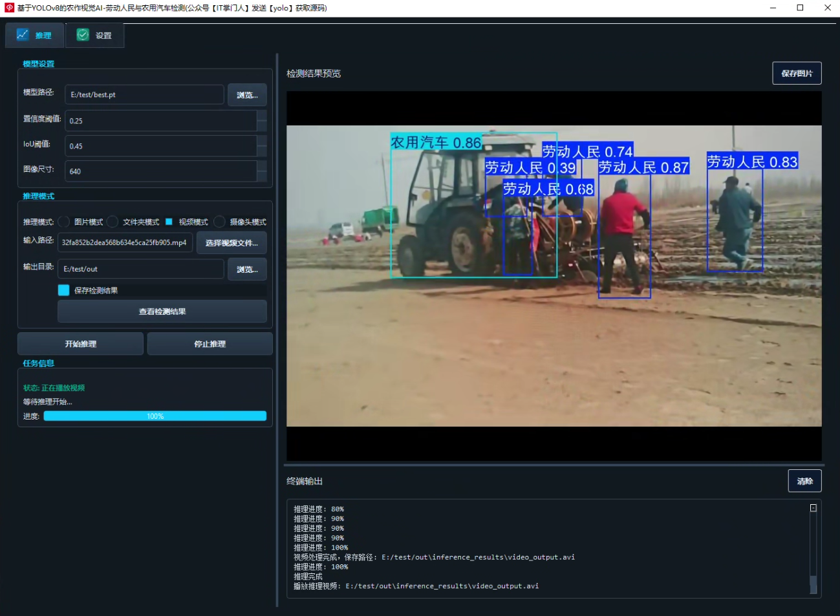Click the 状态: 正在播放视频 status text
The image size is (840, 616).
pyautogui.click(x=54, y=388)
